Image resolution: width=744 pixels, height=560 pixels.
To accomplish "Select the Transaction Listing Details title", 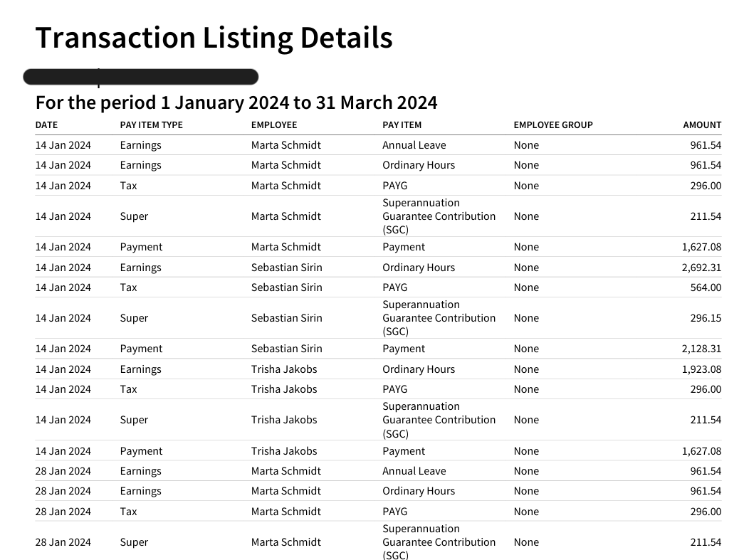I will coord(214,38).
